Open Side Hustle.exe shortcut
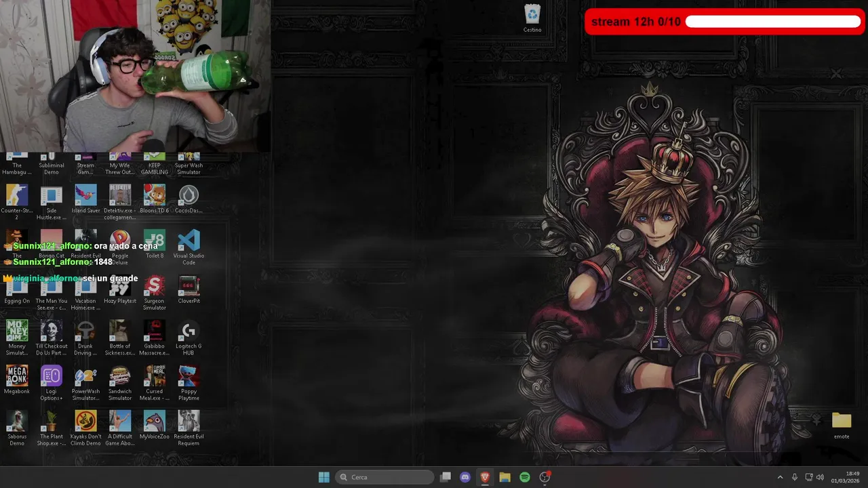868x488 pixels. (x=52, y=201)
